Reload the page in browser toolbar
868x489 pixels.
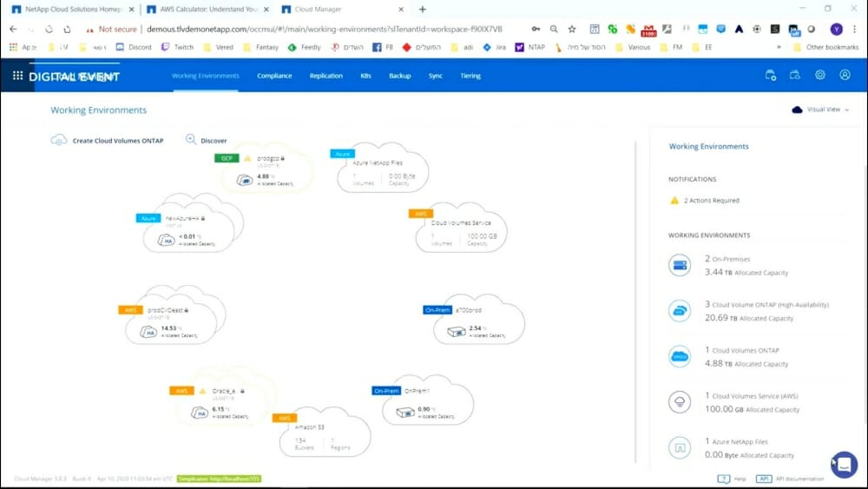pos(49,29)
